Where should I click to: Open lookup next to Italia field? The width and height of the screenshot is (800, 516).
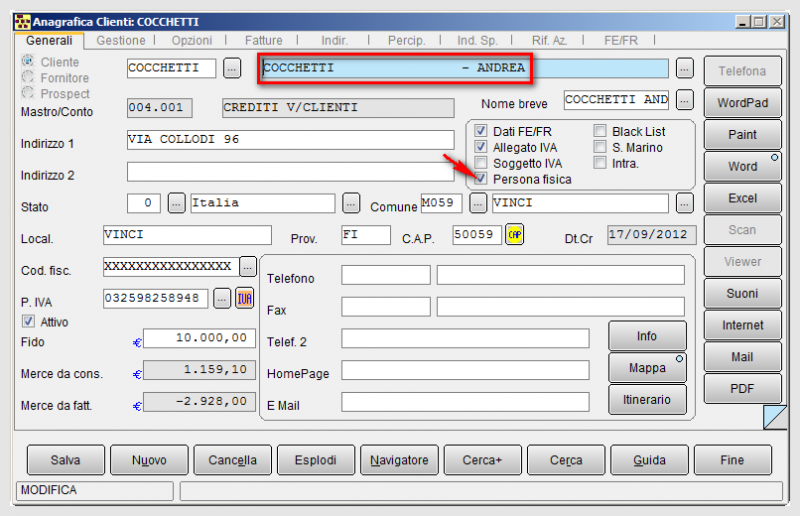pos(351,203)
